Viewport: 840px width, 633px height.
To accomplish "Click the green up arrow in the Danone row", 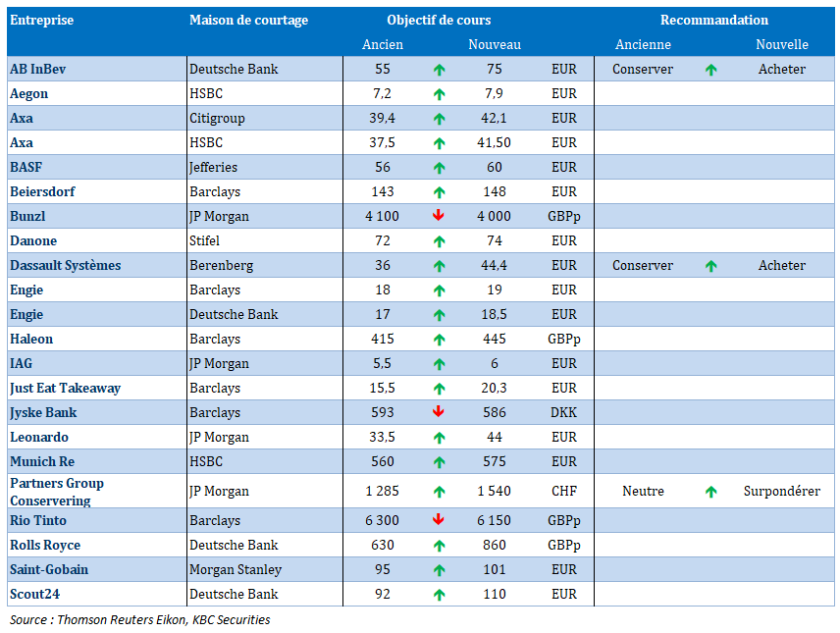I will (439, 241).
